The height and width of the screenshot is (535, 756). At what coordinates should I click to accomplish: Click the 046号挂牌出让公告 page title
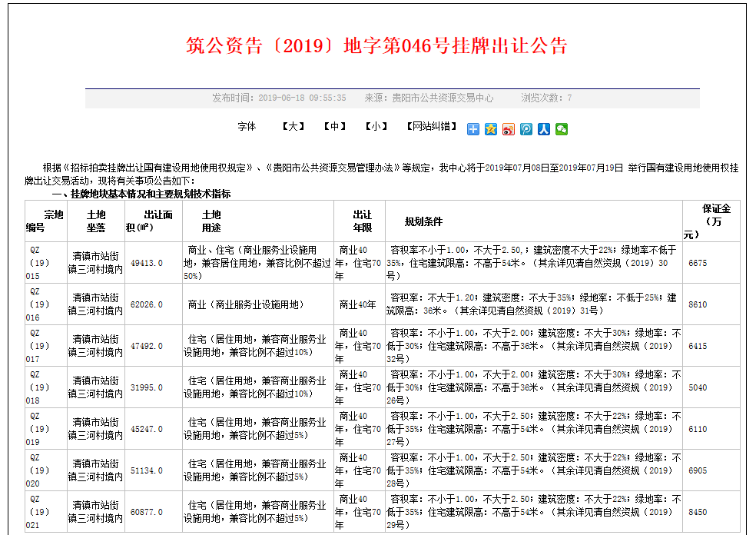[x=376, y=45]
